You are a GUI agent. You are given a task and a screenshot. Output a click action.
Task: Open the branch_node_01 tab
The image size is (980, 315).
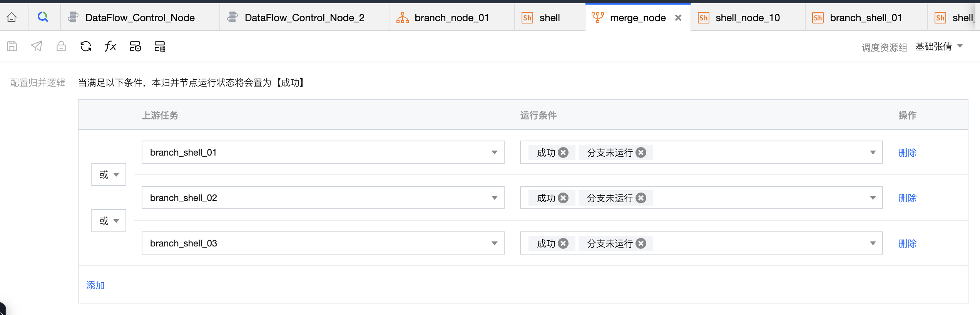pyautogui.click(x=451, y=18)
